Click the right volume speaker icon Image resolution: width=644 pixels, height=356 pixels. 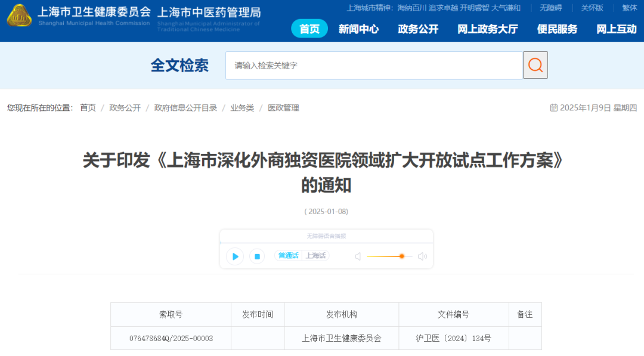coord(422,256)
